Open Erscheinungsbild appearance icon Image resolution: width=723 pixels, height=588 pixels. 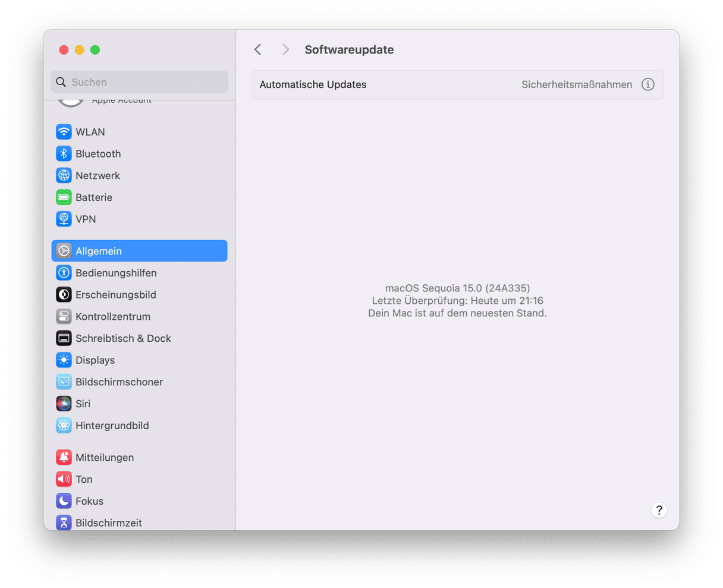(x=64, y=295)
